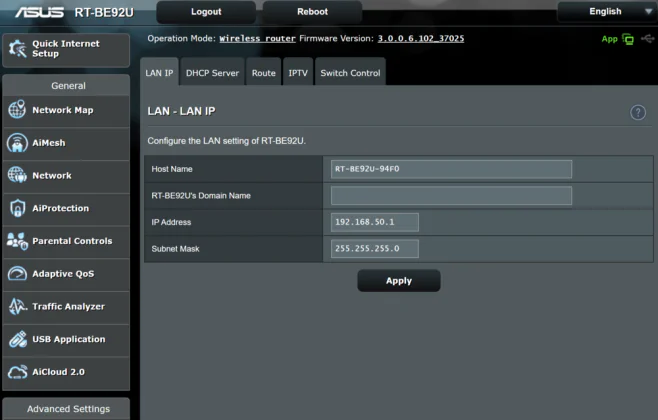Switch to the DHCP Server tab
The image size is (658, 420).
[212, 73]
